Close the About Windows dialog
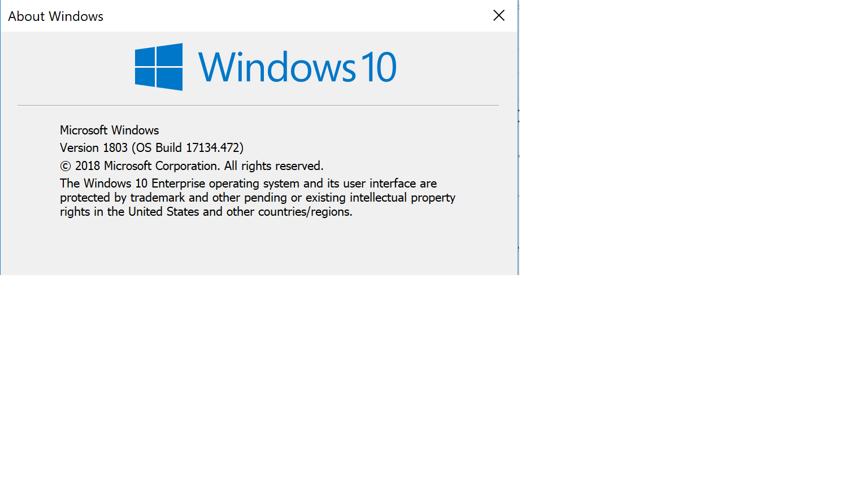This screenshot has height=488, width=868. pyautogui.click(x=499, y=16)
